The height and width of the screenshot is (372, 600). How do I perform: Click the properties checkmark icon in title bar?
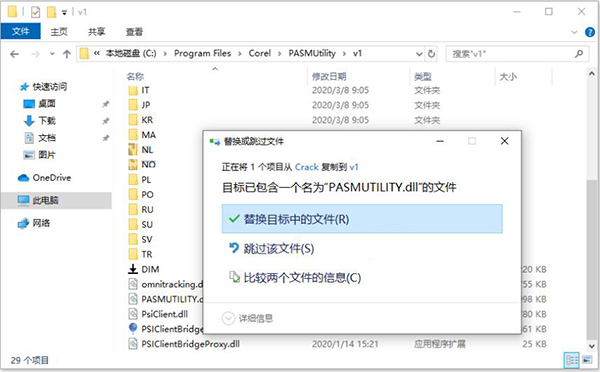(35, 12)
